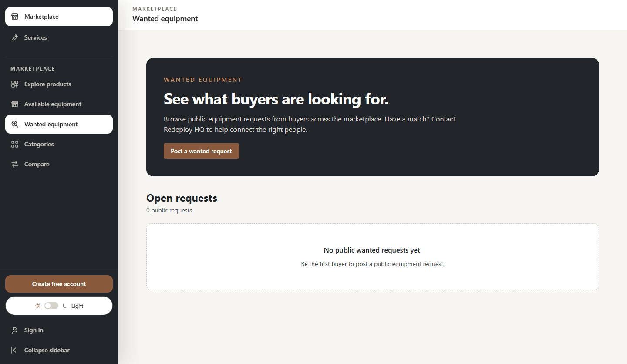Screen dimensions: 627x364
Task: Click the 'Light' theme label
Action: tap(77, 306)
